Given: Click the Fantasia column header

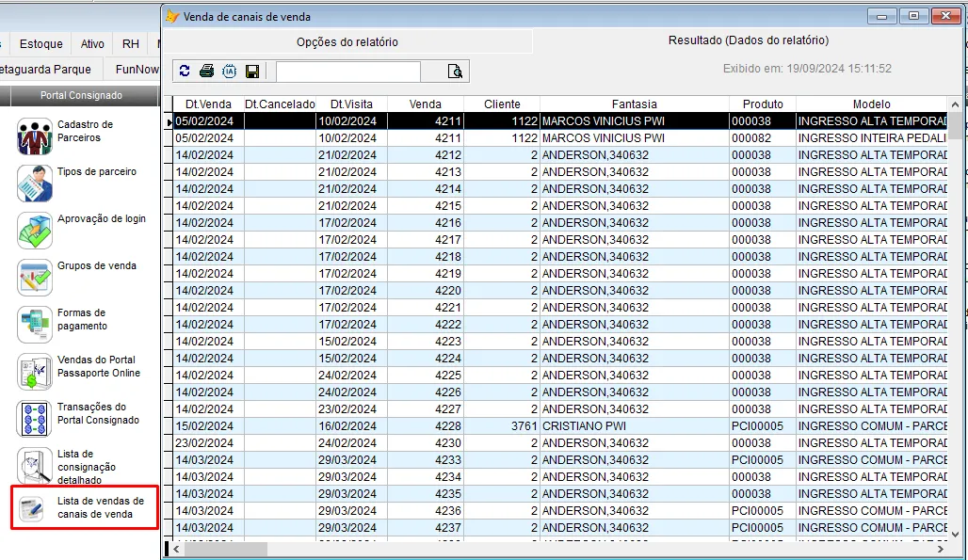Looking at the screenshot, I should pos(634,104).
